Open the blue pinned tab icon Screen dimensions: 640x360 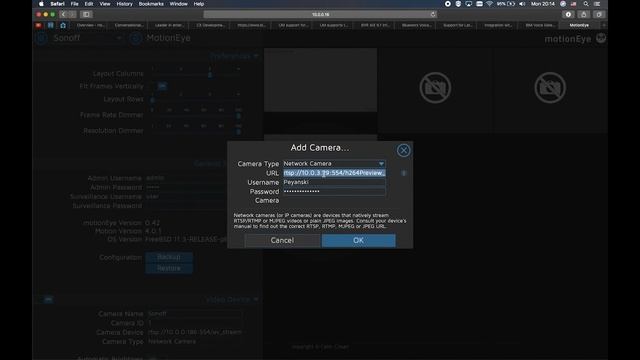51,25
